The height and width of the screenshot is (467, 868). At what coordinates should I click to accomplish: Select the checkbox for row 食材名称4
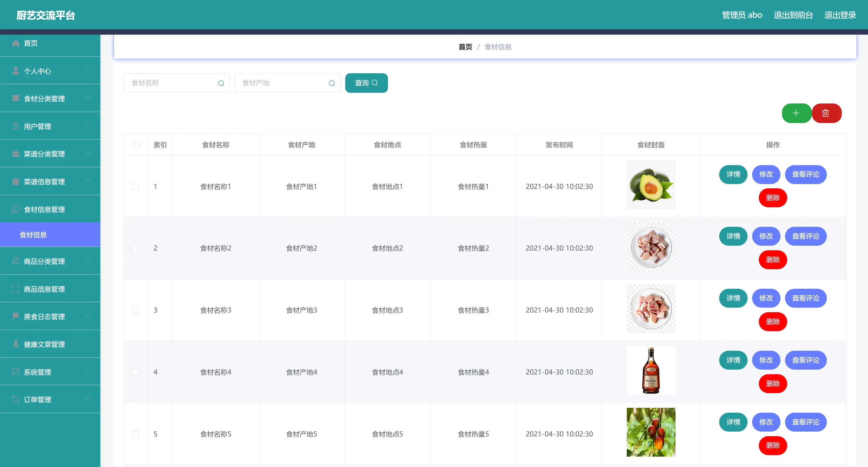point(135,372)
